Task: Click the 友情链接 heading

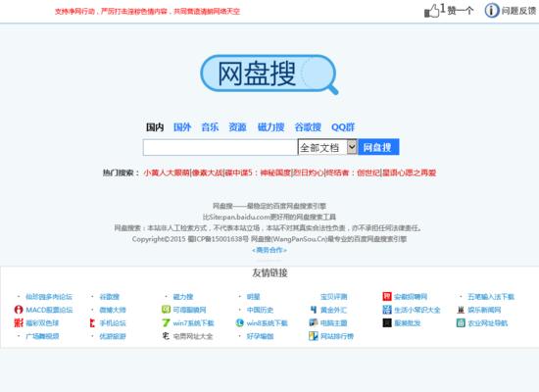Action: 269,273
